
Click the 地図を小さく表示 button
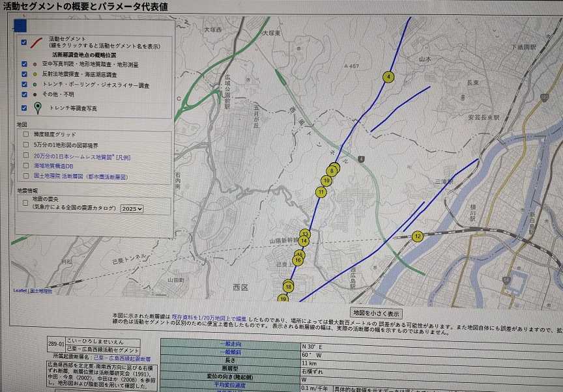[376, 313]
